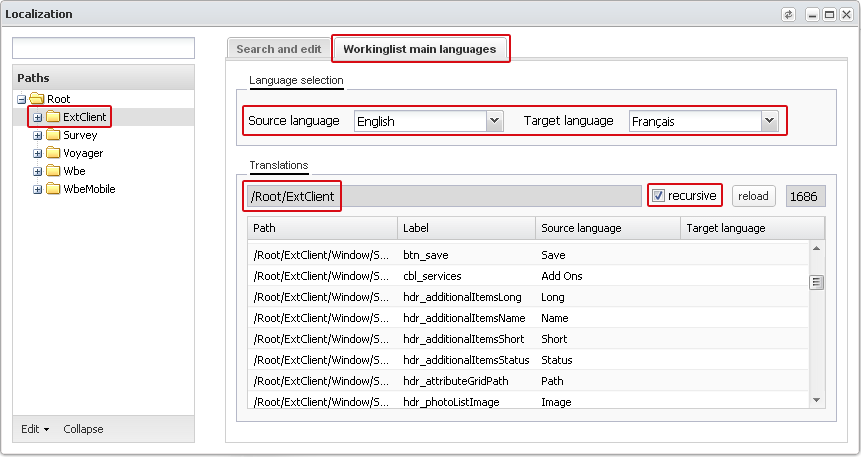861x457 pixels.
Task: Click the grid scroll down arrow
Action: [x=817, y=400]
